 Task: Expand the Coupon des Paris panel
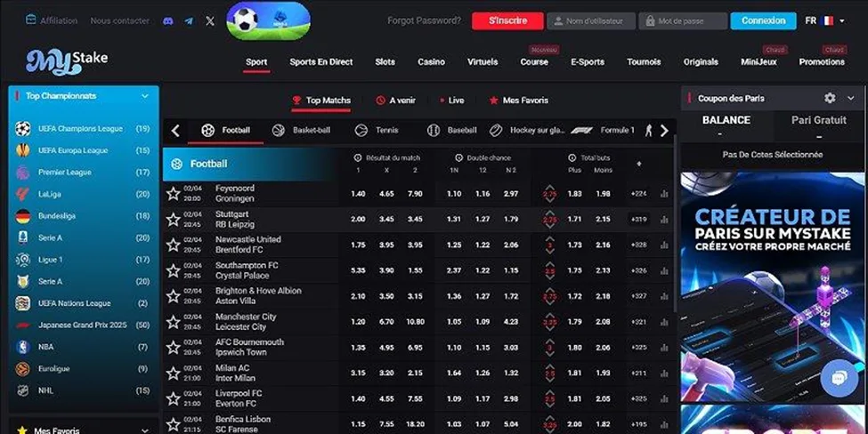[851, 98]
